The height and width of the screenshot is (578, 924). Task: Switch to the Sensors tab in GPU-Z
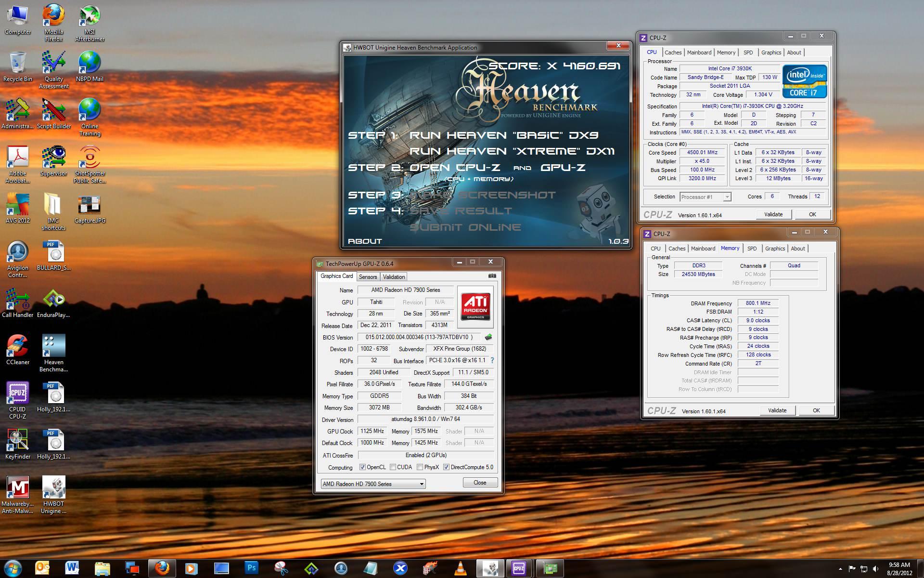click(x=368, y=277)
